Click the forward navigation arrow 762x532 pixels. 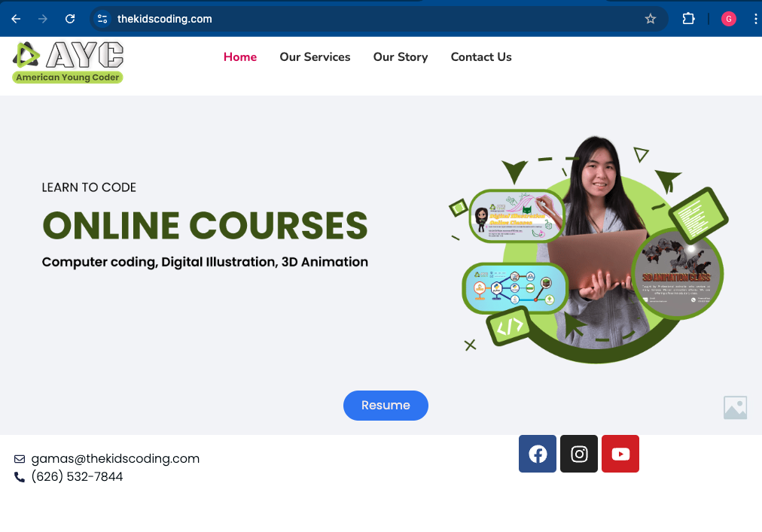point(43,19)
